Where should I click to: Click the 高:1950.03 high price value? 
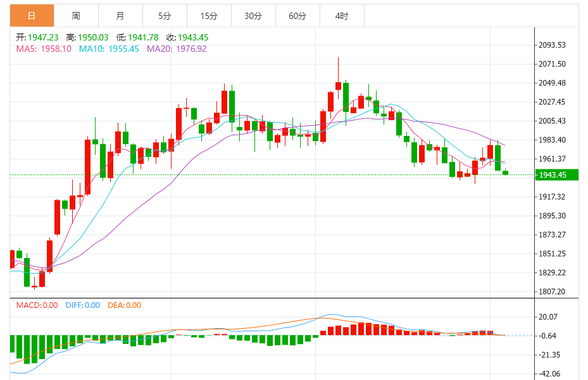pyautogui.click(x=87, y=37)
